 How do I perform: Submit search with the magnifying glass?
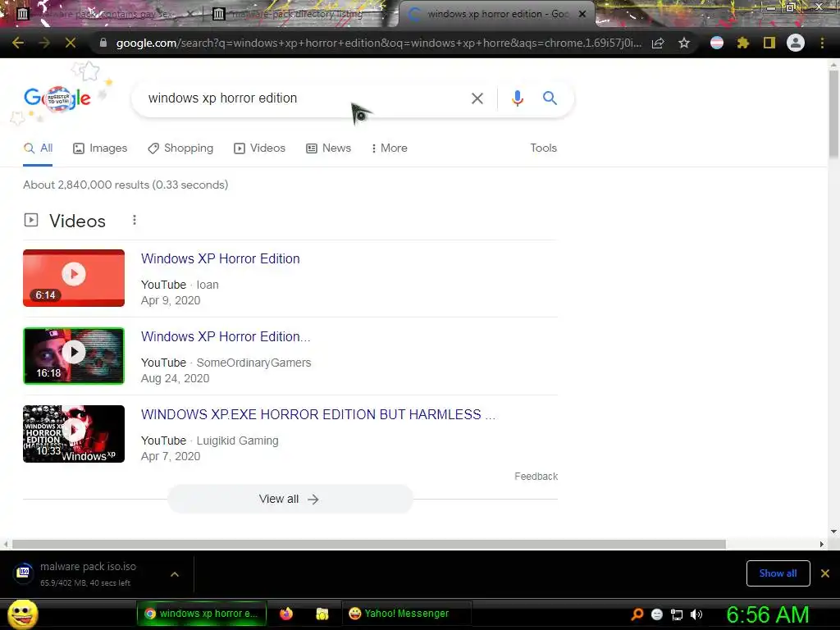[x=550, y=98]
